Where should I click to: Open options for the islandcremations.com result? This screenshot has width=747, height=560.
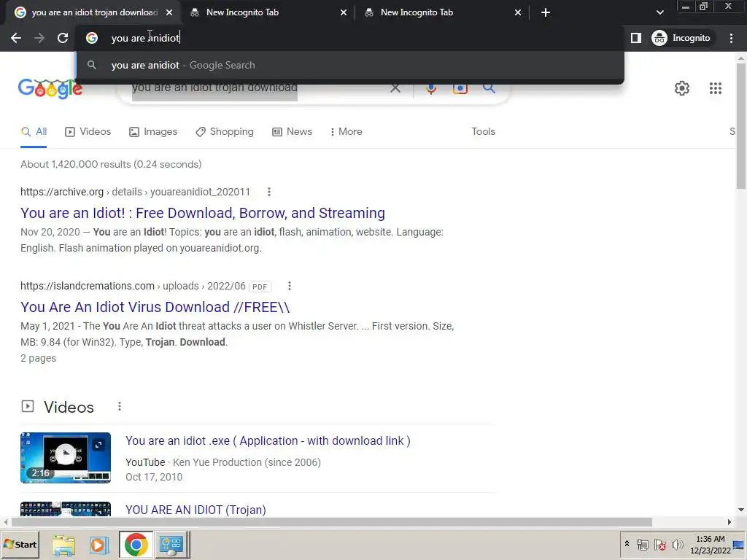point(289,286)
